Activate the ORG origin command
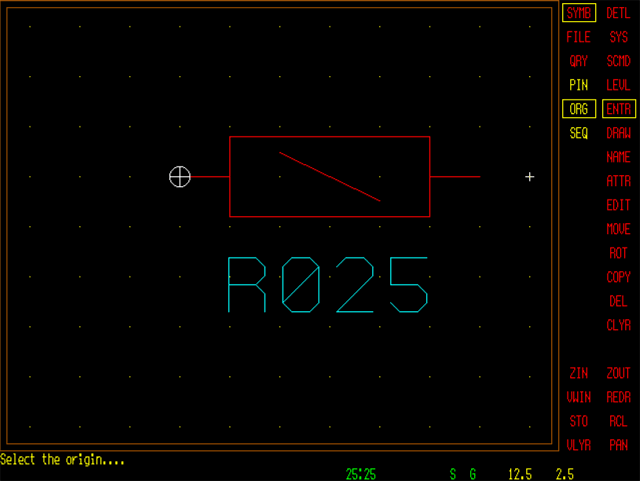The image size is (640, 481). (x=579, y=109)
